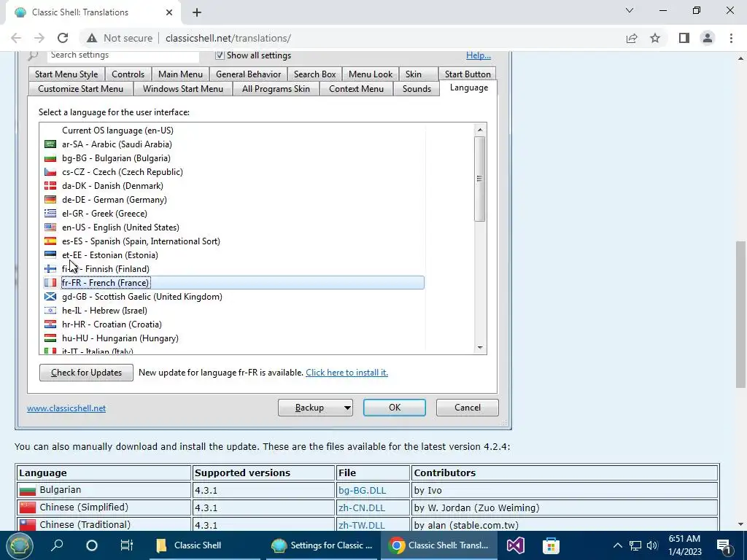Click the browser forward arrow
This screenshot has width=747, height=560.
[39, 38]
